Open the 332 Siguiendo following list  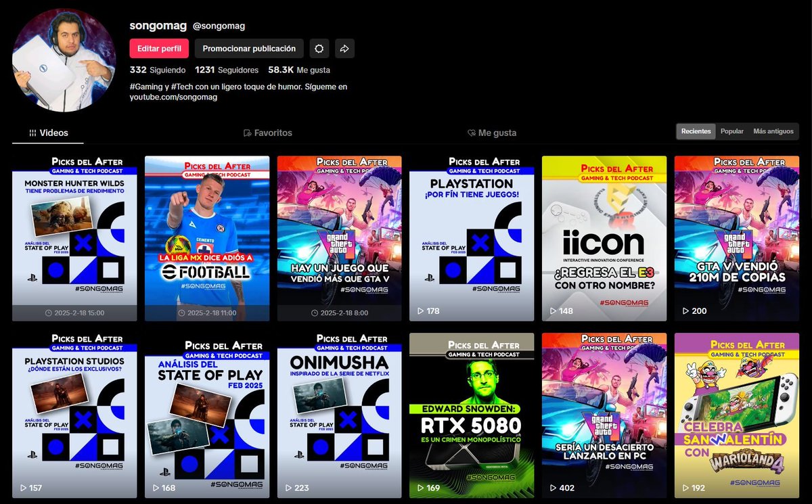pos(158,70)
